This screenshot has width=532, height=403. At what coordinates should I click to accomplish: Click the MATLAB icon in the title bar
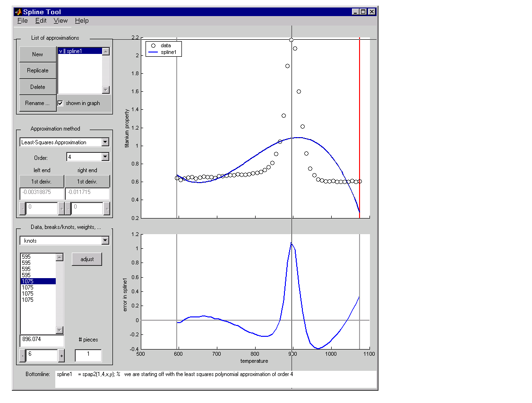coord(18,12)
